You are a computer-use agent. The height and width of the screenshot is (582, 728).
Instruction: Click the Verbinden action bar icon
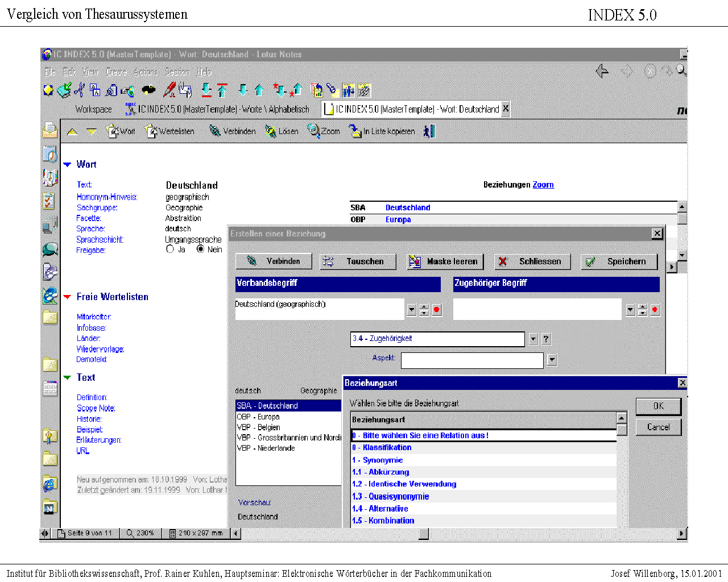pos(215,131)
